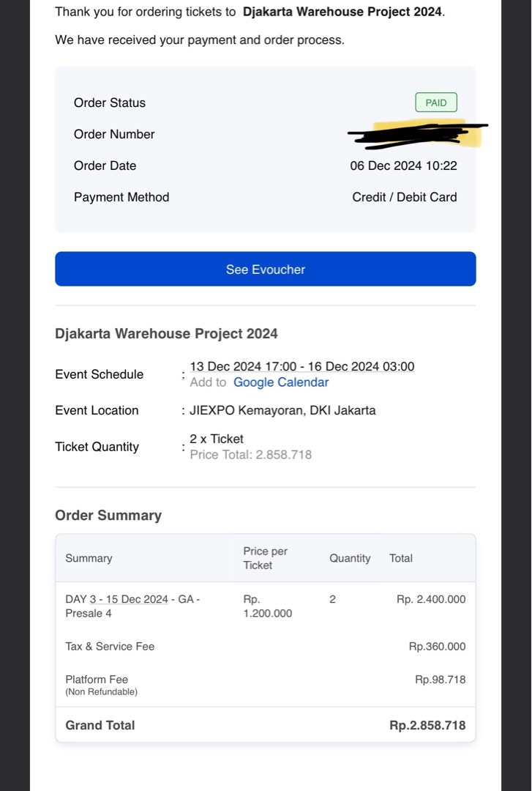
Task: Click the 2 x Ticket quantity text
Action: (x=217, y=439)
